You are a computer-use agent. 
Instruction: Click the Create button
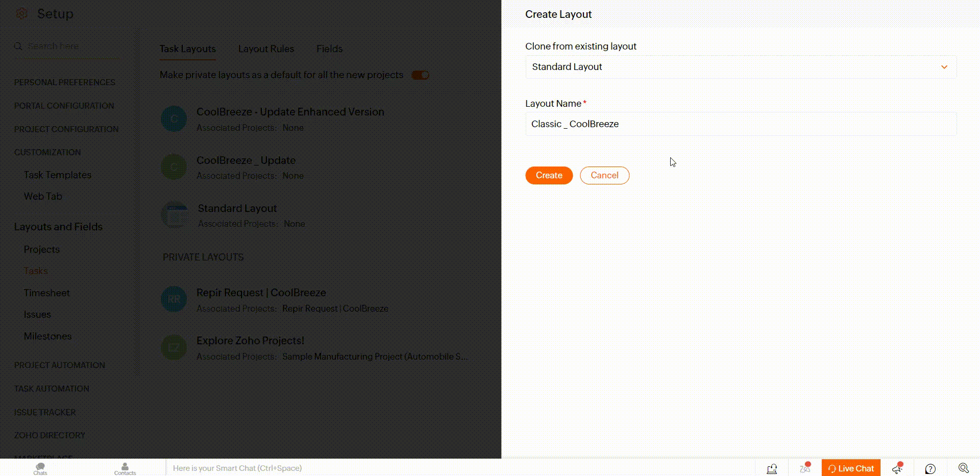(549, 175)
